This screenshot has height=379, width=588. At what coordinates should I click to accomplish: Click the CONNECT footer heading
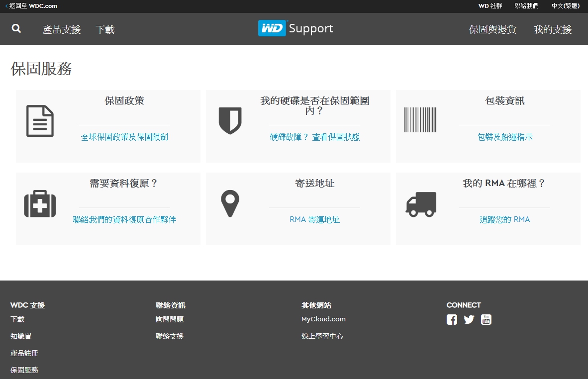(464, 305)
